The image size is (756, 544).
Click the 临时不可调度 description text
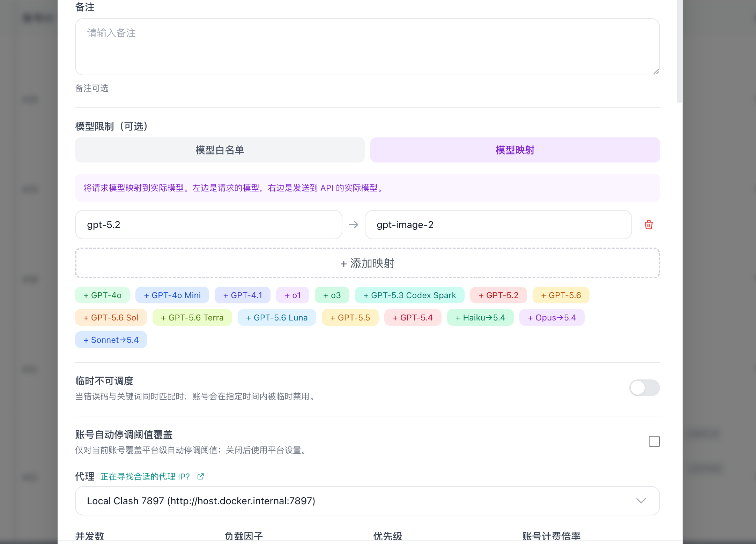coord(196,396)
